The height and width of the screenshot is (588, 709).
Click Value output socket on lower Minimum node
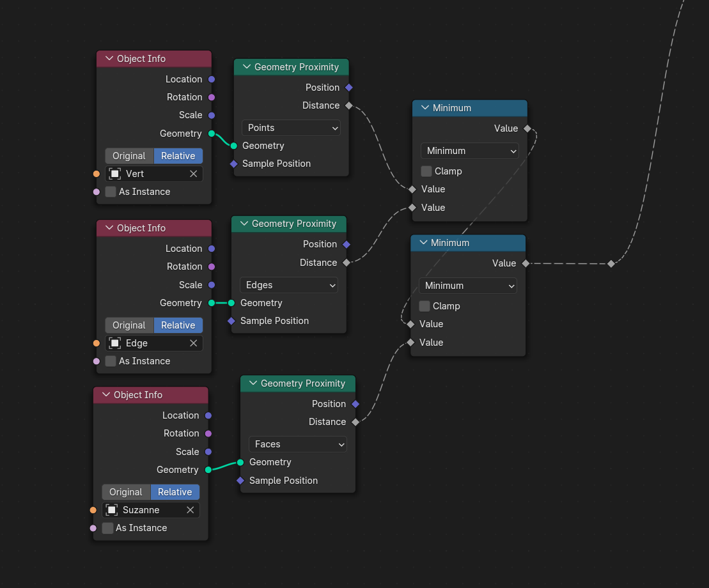(526, 263)
